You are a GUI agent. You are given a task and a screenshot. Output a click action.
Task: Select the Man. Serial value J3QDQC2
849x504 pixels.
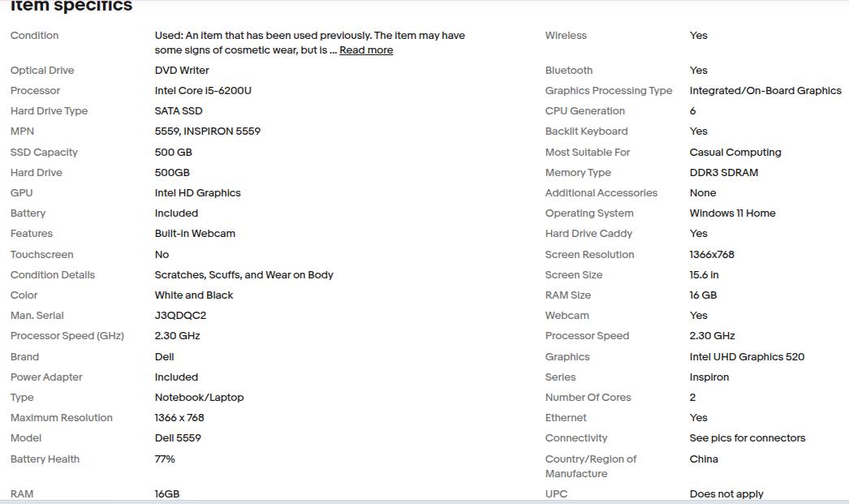click(x=180, y=316)
